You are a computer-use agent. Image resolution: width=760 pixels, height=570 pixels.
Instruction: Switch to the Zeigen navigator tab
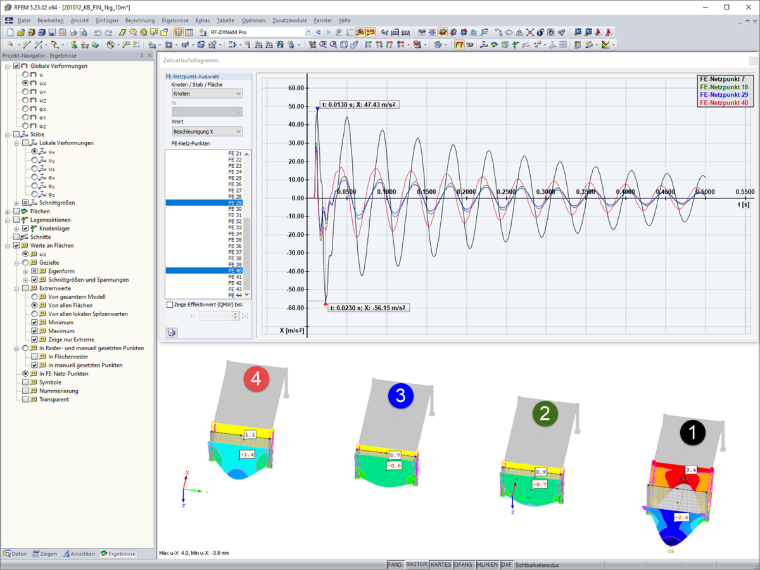coord(45,554)
